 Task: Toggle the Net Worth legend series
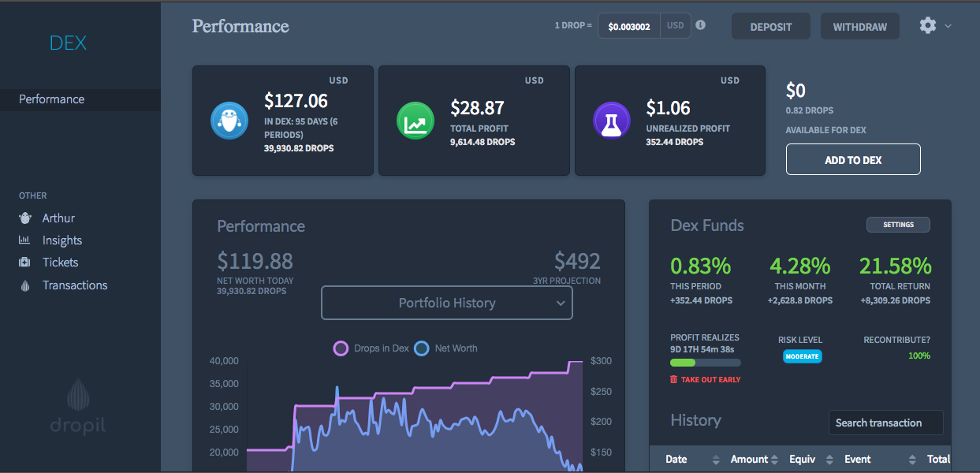point(446,348)
